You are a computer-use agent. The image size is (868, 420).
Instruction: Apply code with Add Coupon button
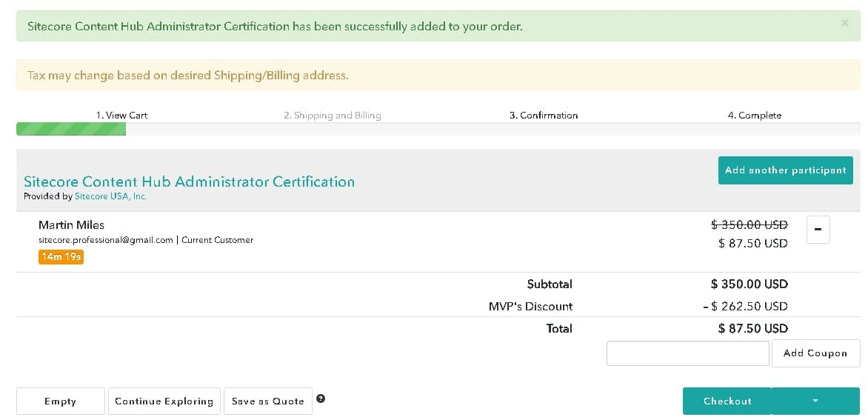click(x=815, y=353)
